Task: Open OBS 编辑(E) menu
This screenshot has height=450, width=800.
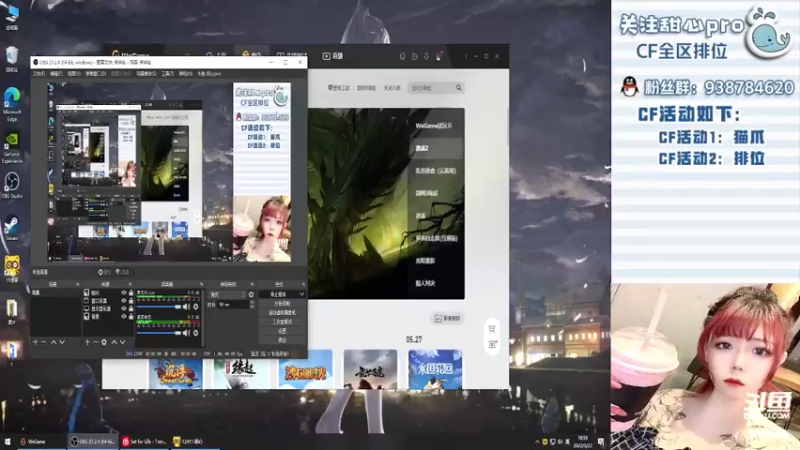Action: [x=56, y=74]
